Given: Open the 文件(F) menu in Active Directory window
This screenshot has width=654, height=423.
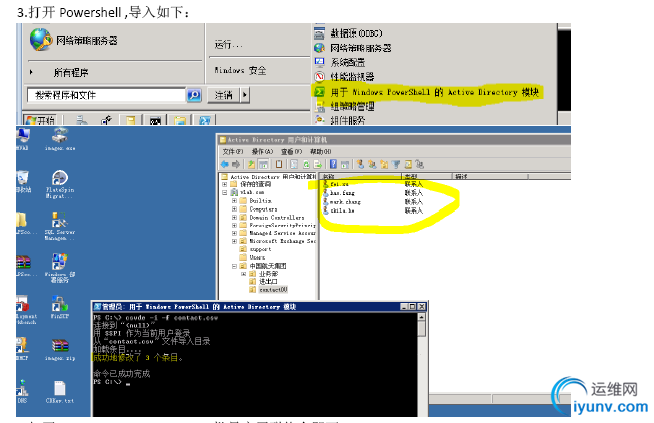Looking at the screenshot, I should [233, 151].
